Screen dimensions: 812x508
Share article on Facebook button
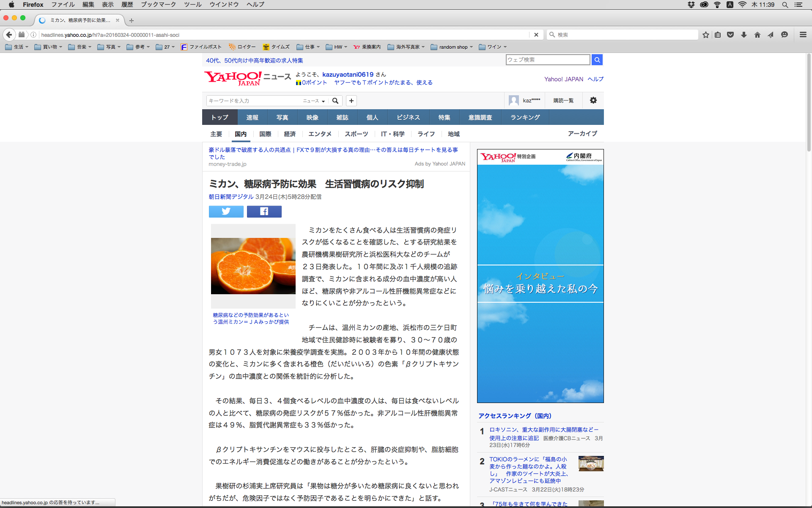pyautogui.click(x=264, y=211)
